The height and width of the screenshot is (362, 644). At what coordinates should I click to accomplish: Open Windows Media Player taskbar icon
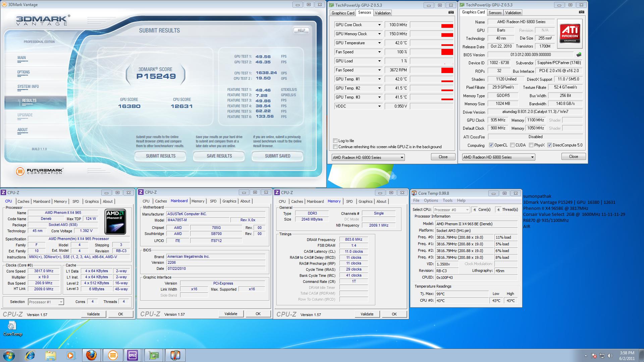click(71, 355)
